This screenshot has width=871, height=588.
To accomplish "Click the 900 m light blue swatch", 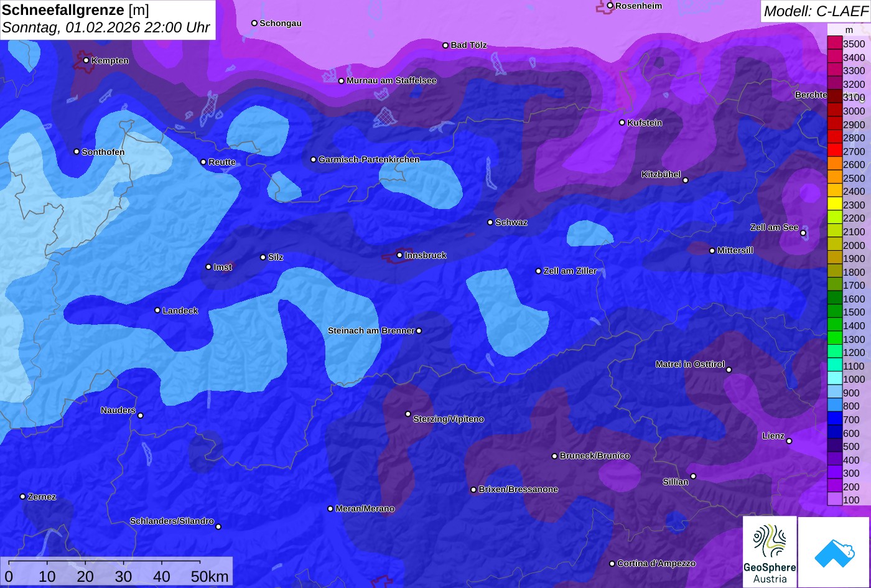I will (834, 393).
